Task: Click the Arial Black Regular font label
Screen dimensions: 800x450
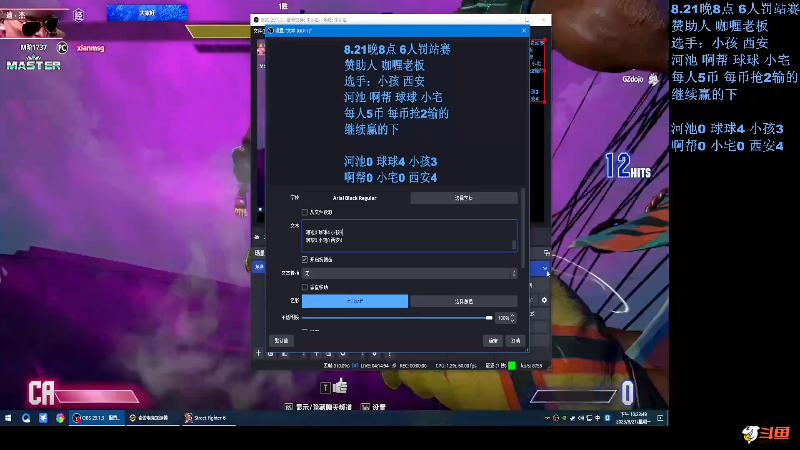Action: pyautogui.click(x=355, y=198)
